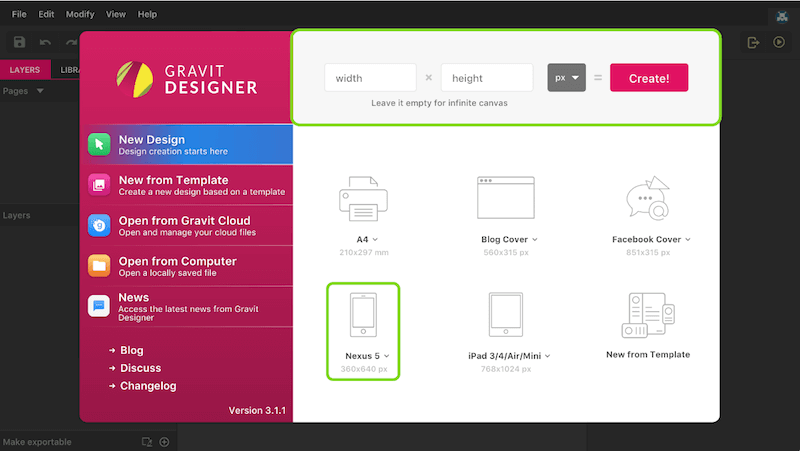The width and height of the screenshot is (800, 451).
Task: Expand the Blog Cover preset chevron
Action: click(535, 239)
